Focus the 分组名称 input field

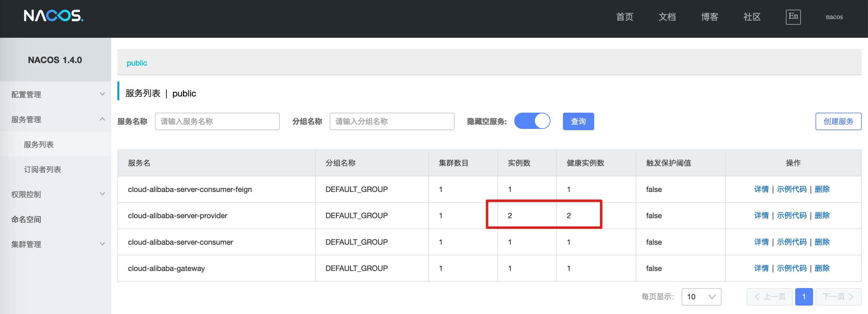point(392,121)
